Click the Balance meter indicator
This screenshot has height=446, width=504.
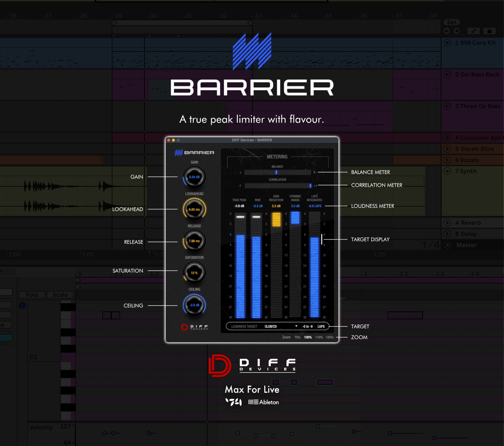click(x=276, y=172)
